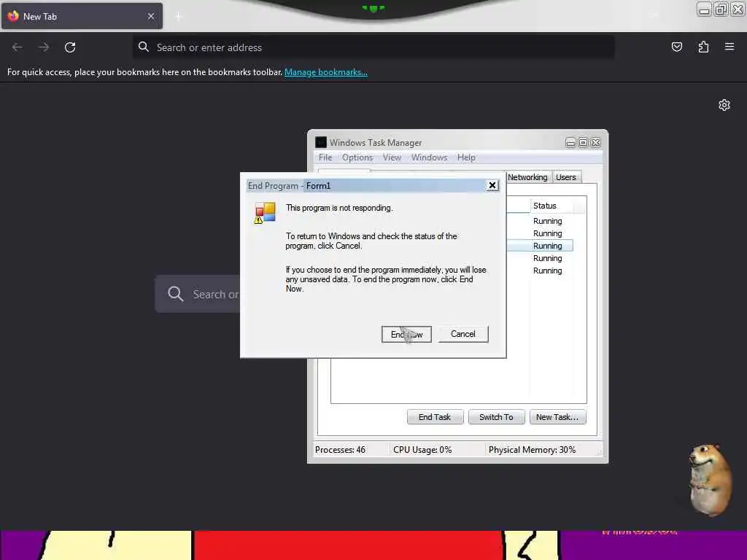747x560 pixels.
Task: Go forward in Firefox
Action: (43, 47)
